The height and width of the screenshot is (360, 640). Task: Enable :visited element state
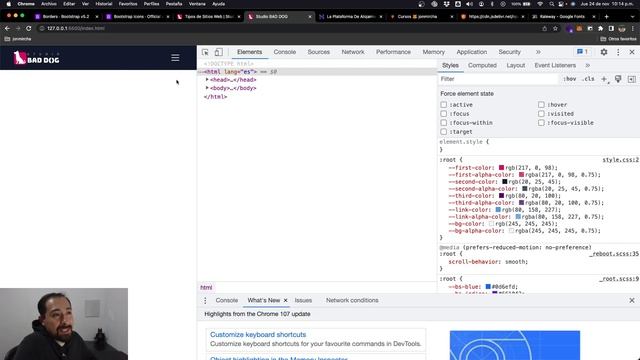[x=541, y=114]
